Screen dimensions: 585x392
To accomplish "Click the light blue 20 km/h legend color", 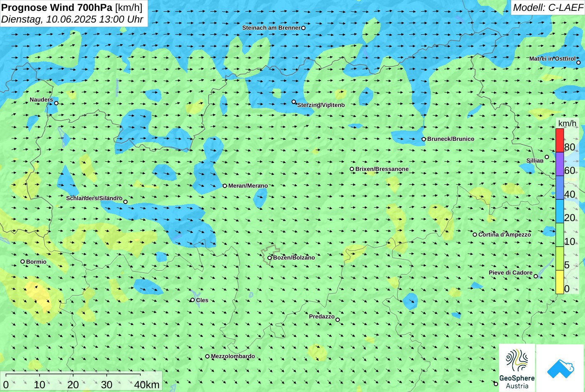I will (x=560, y=211).
